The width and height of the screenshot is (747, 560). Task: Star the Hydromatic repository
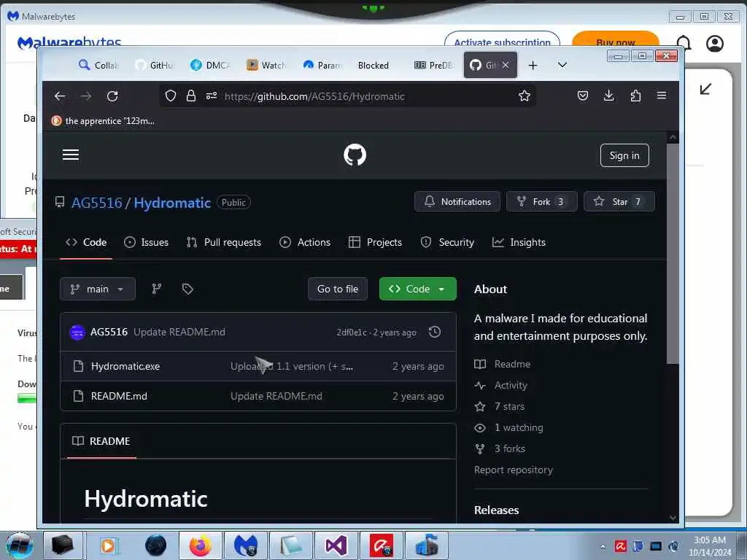619,201
